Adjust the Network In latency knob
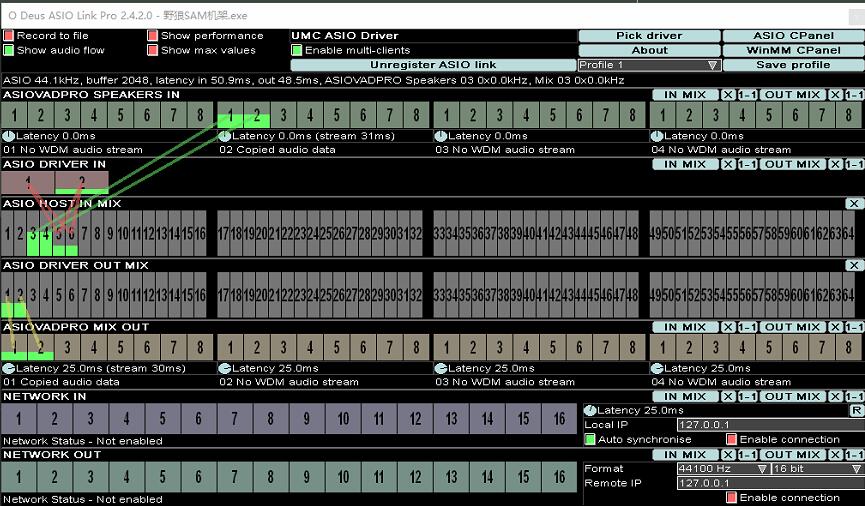Image resolution: width=865 pixels, height=506 pixels. 590,410
